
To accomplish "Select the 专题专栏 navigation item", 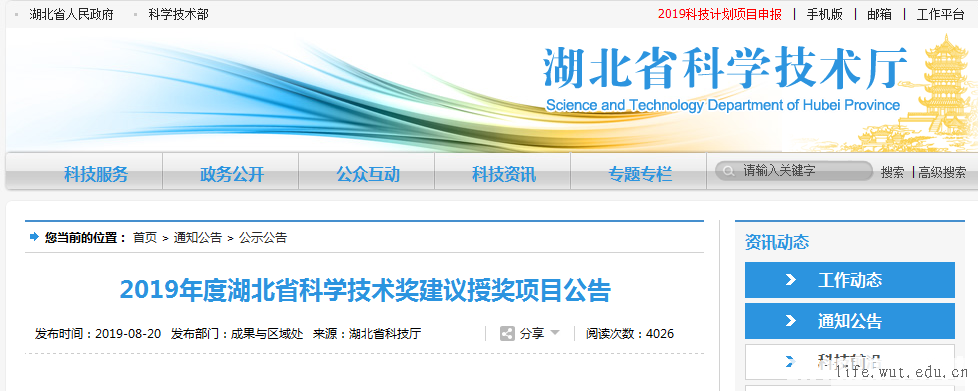I will pos(640,174).
